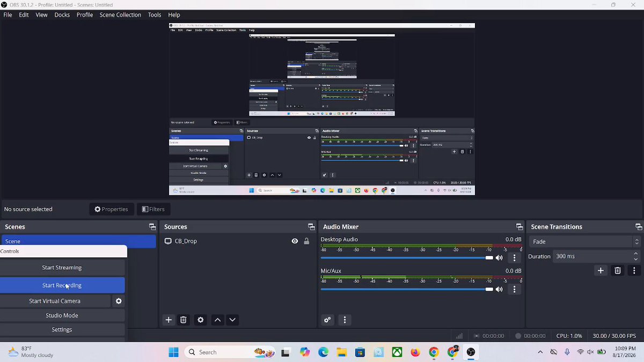Viewport: 644px width, 362px height.
Task: Increase Duration with stepper up arrow
Action: point(636,254)
